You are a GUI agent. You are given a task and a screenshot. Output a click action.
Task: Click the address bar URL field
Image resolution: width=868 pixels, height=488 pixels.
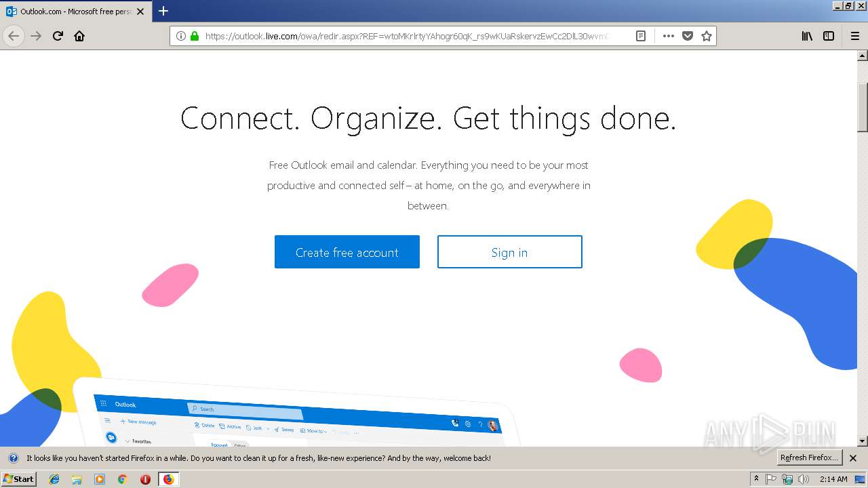click(407, 36)
